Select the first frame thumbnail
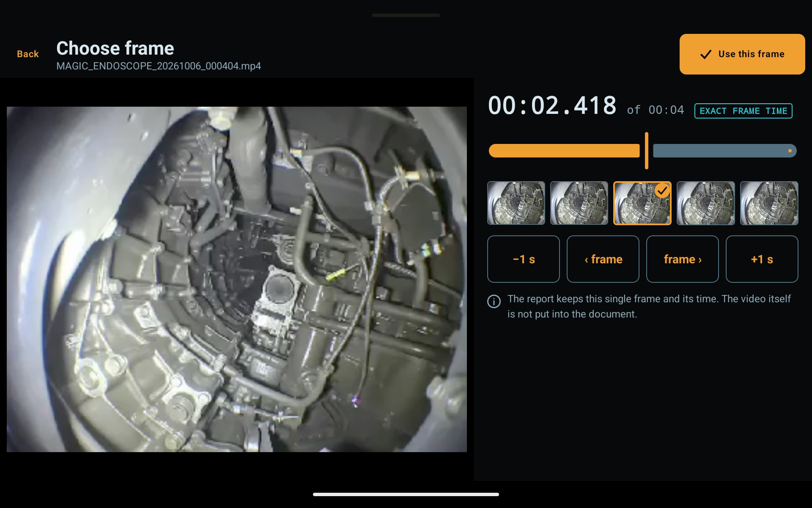Screen dimensions: 812x508 coord(516,203)
